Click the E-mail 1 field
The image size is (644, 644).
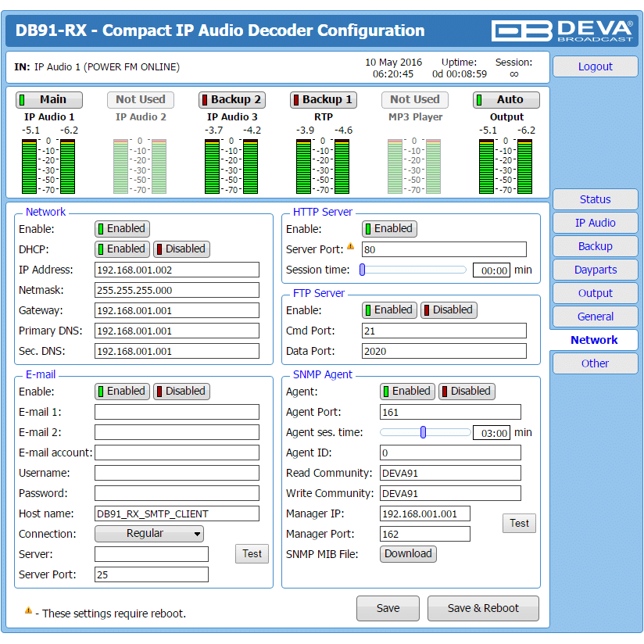(x=177, y=412)
